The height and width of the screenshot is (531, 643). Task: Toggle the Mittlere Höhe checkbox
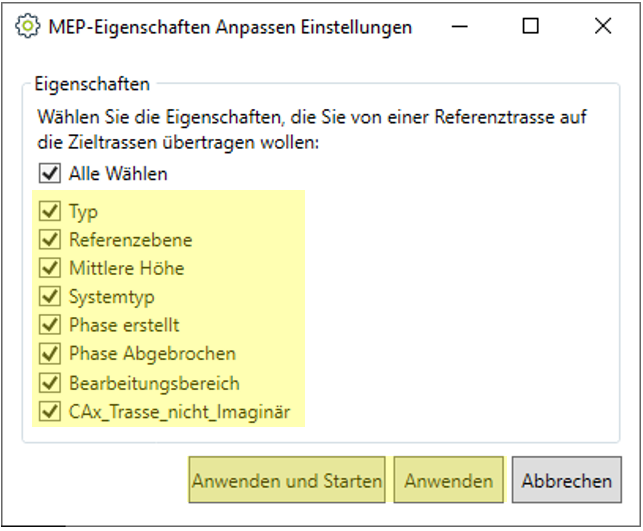(49, 268)
